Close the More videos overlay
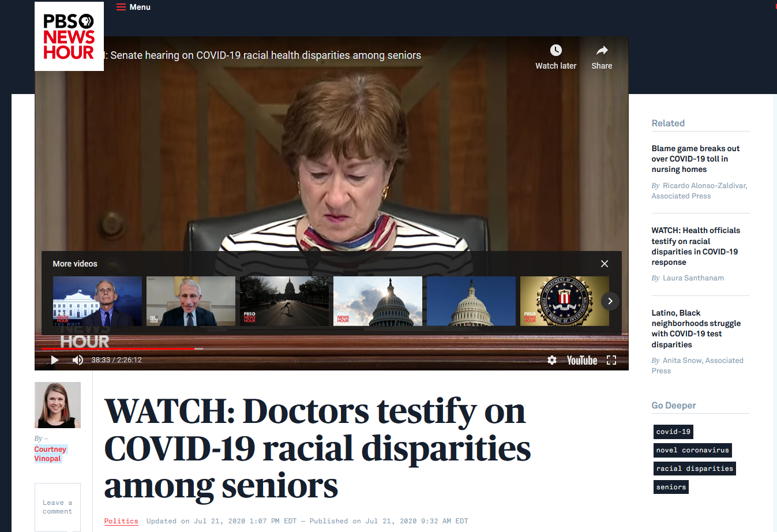777x532 pixels. click(x=605, y=264)
